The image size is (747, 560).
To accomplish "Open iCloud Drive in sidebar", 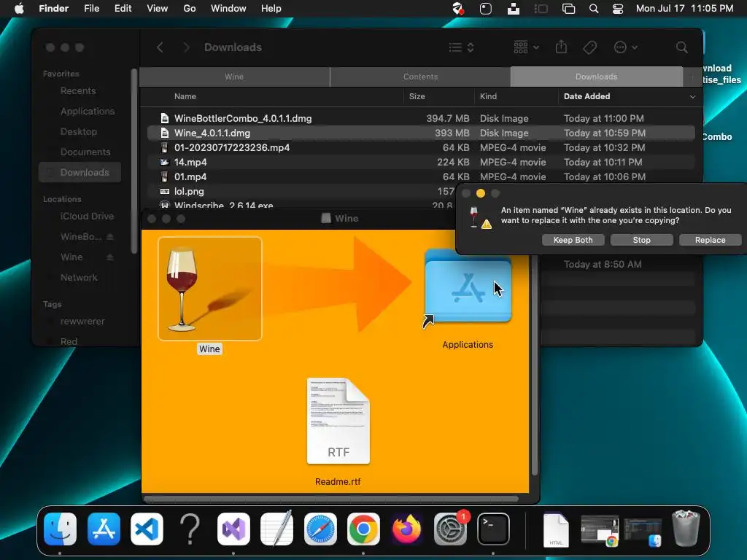I will tap(87, 216).
